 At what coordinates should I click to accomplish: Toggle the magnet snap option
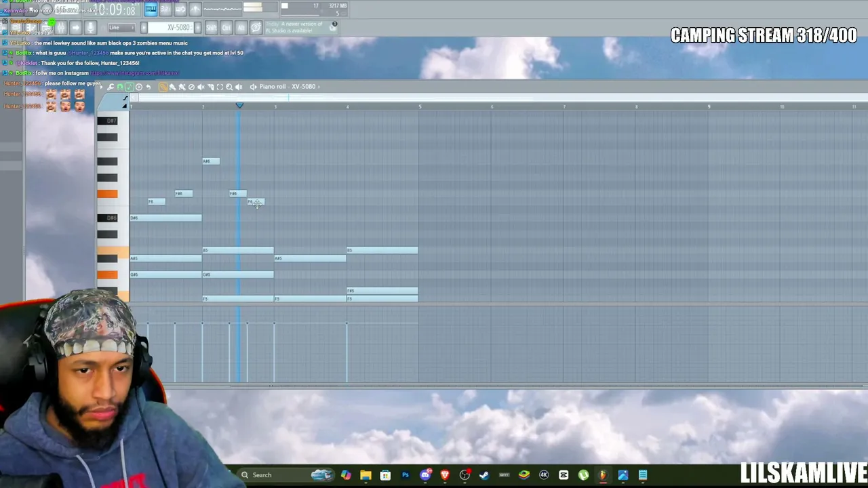pos(120,87)
